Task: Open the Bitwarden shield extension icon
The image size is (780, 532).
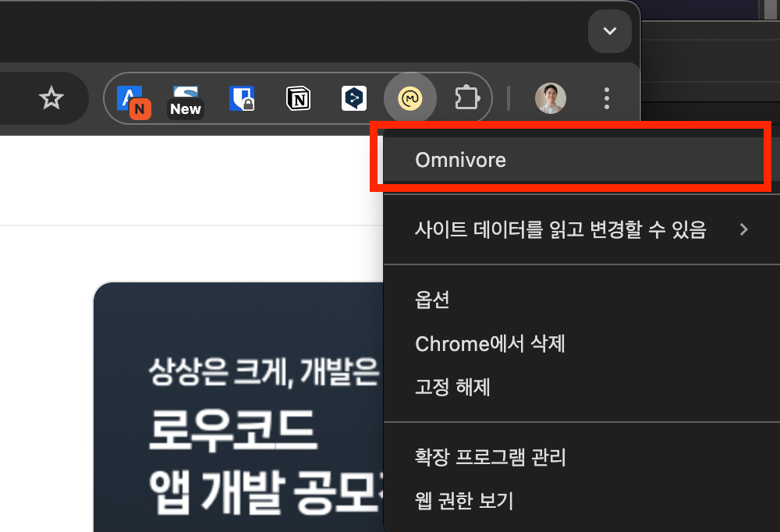Action: coord(242,98)
